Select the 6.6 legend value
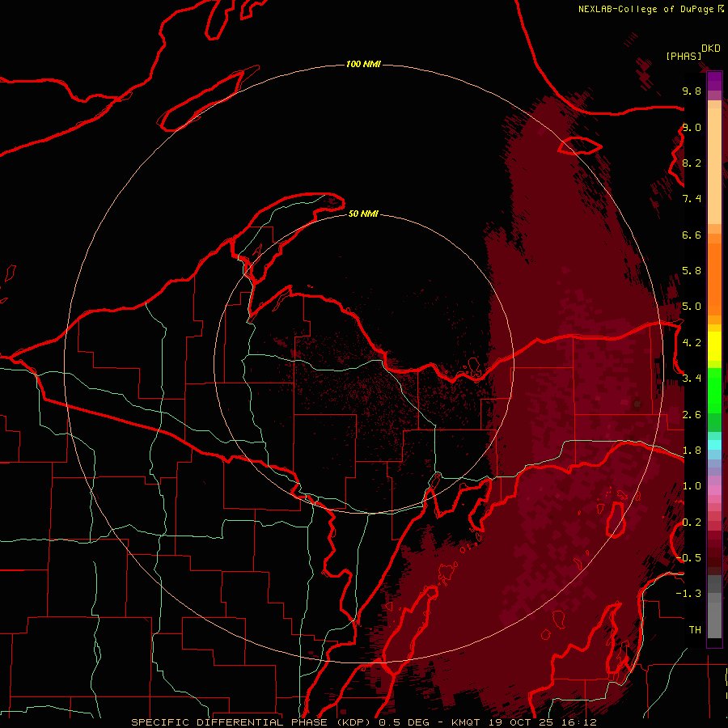728x728 pixels. tap(692, 235)
